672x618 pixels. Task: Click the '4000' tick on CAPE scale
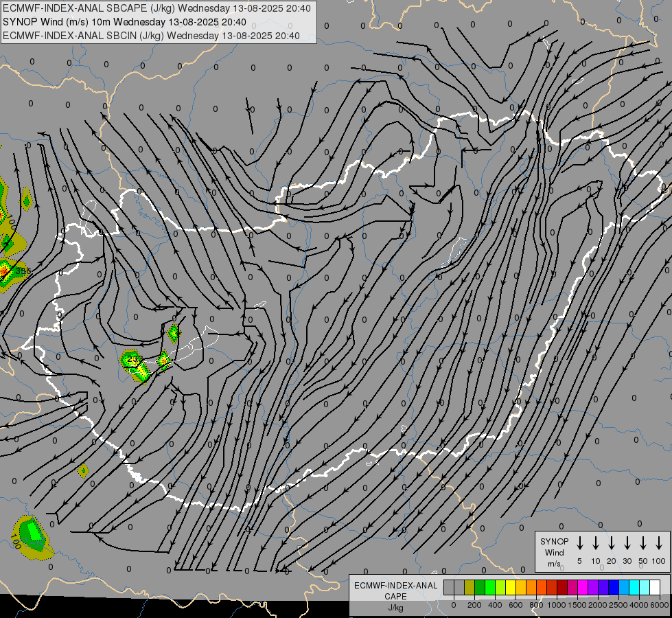click(x=639, y=605)
